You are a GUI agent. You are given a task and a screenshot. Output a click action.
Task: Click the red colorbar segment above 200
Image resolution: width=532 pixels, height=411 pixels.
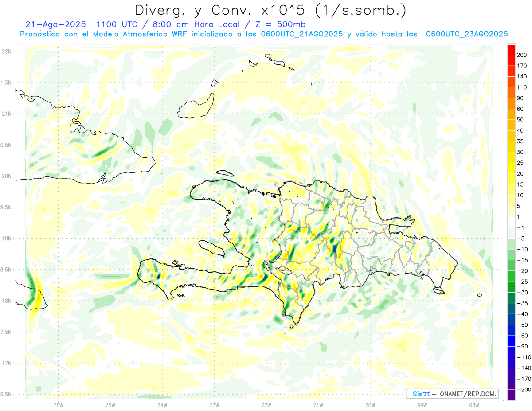click(x=512, y=49)
